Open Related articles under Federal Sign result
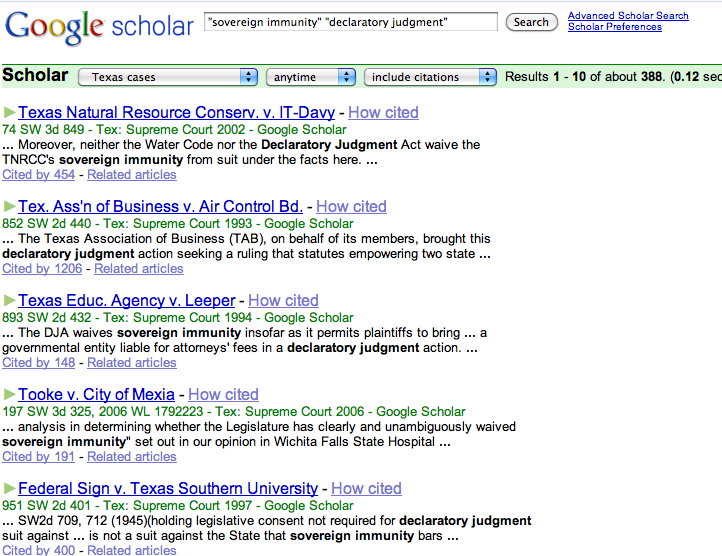Viewport: 722px width, 556px height. pyautogui.click(x=132, y=550)
